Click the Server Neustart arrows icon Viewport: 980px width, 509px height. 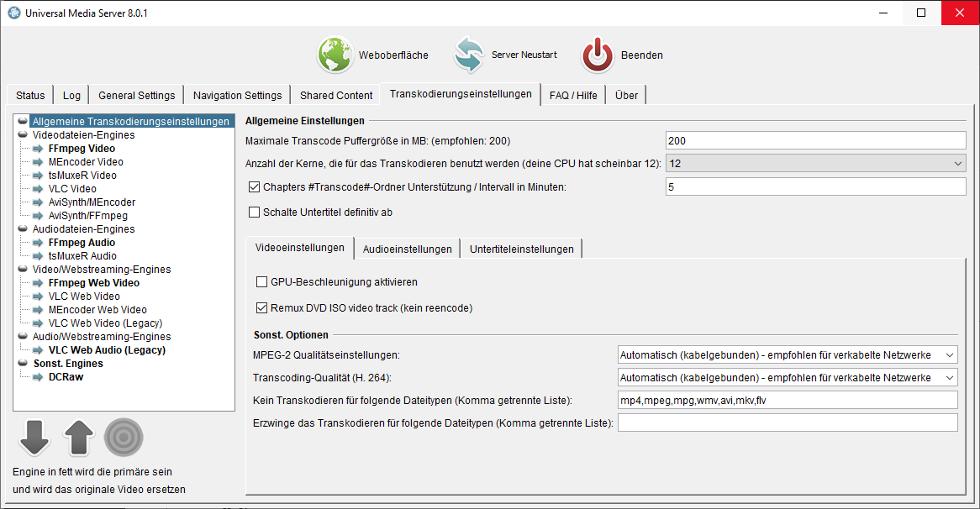coord(469,55)
